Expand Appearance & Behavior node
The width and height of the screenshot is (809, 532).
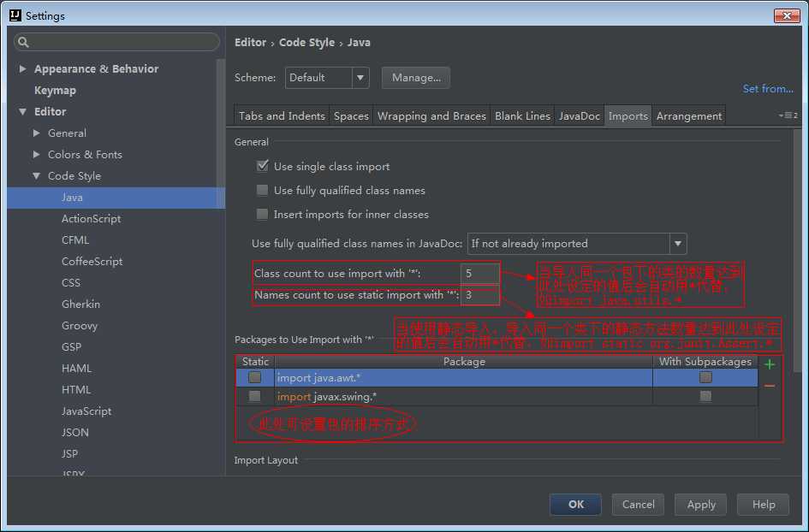coord(22,68)
